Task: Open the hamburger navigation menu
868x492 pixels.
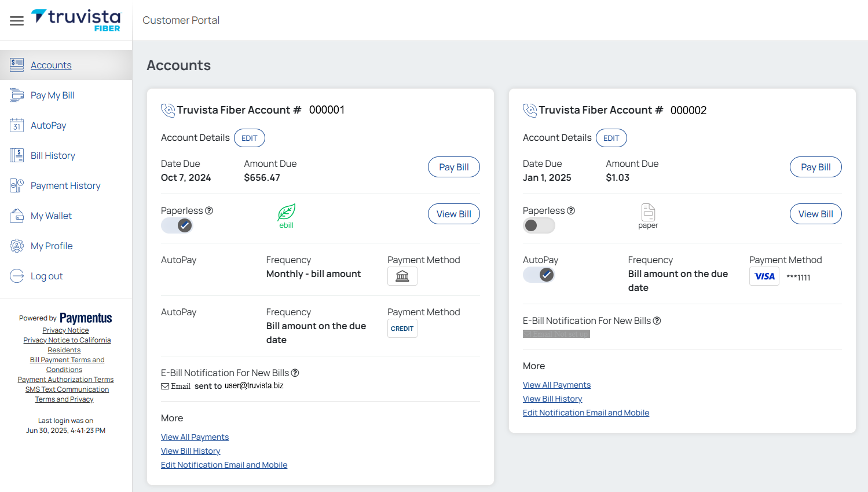Action: tap(17, 21)
